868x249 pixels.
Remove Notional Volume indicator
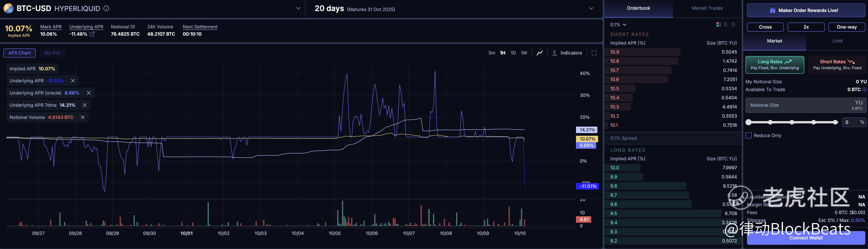point(83,117)
